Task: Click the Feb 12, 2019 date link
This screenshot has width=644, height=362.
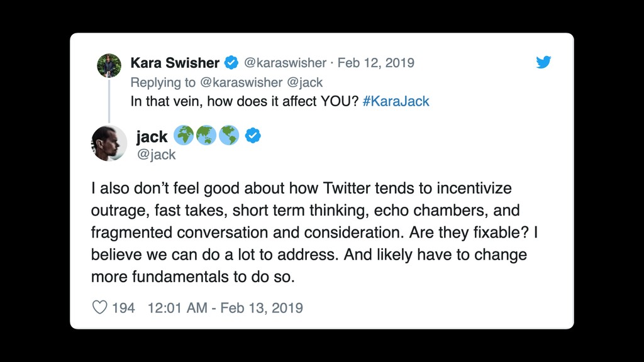Action: 376,63
